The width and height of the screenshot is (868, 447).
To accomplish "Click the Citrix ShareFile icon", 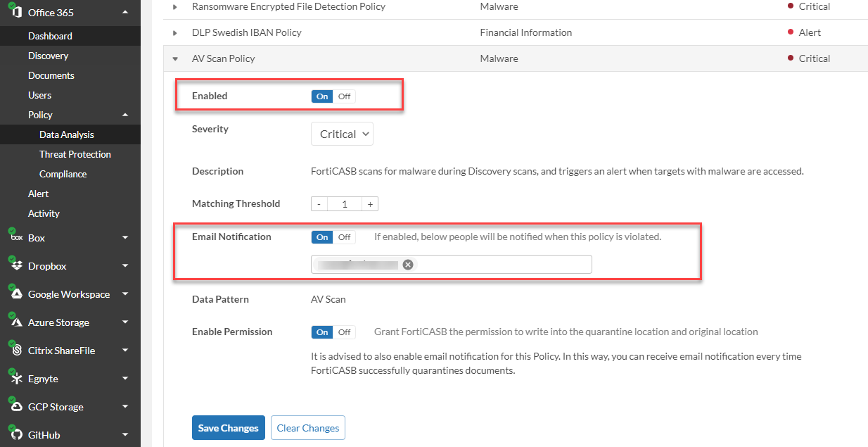I will (17, 350).
